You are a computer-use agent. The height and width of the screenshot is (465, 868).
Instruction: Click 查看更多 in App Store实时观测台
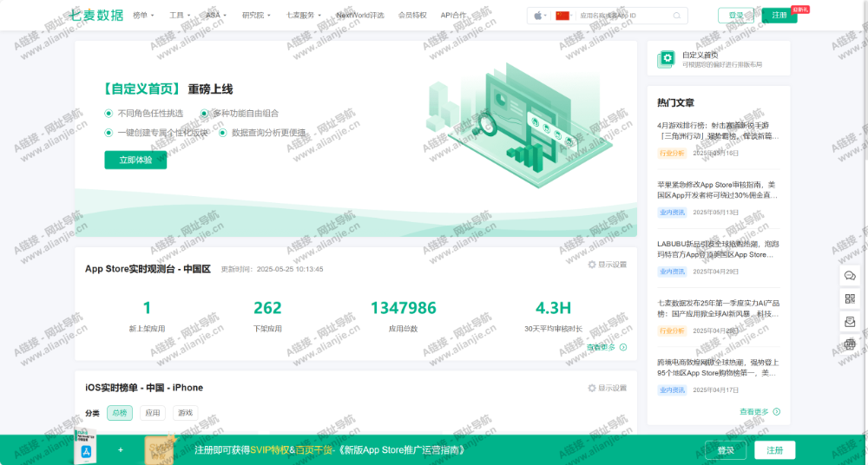pyautogui.click(x=602, y=347)
